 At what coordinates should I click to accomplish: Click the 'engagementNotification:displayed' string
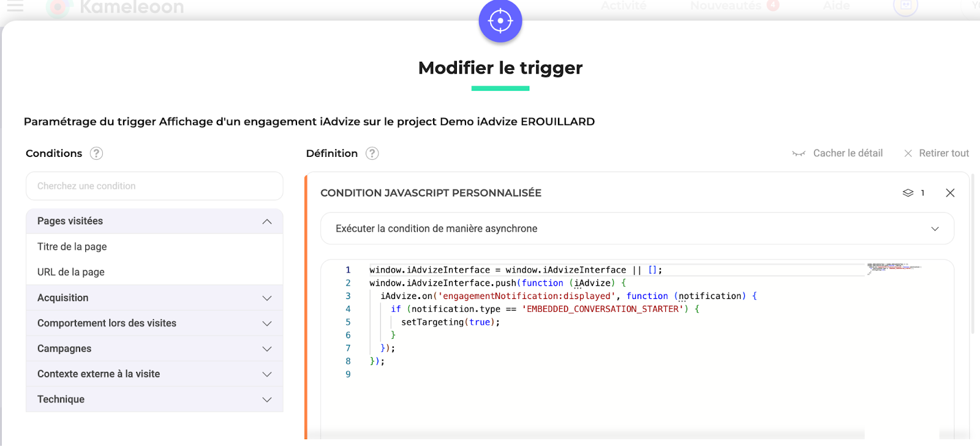527,297
